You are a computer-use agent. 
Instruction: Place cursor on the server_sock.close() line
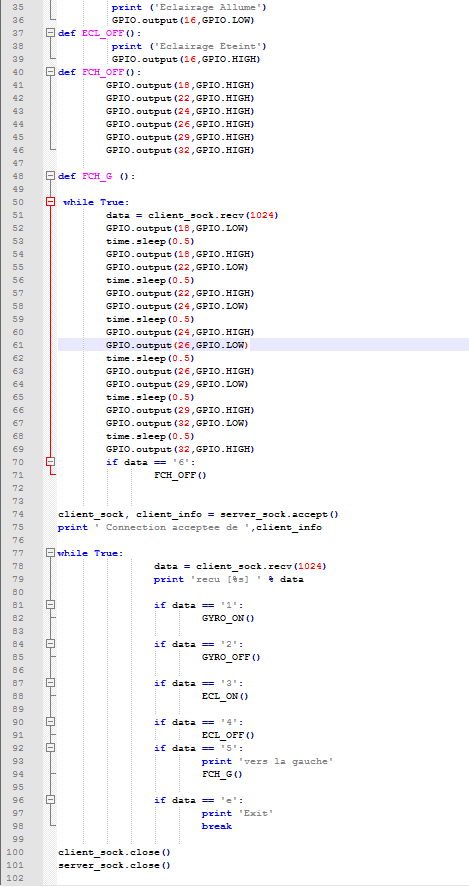tap(114, 866)
